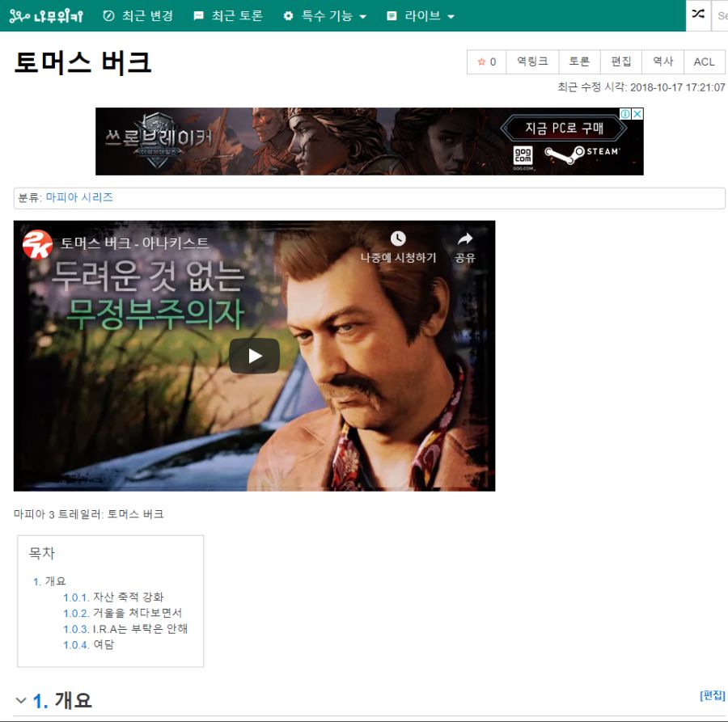Click the GOG.com logo in the ad

coord(523,156)
